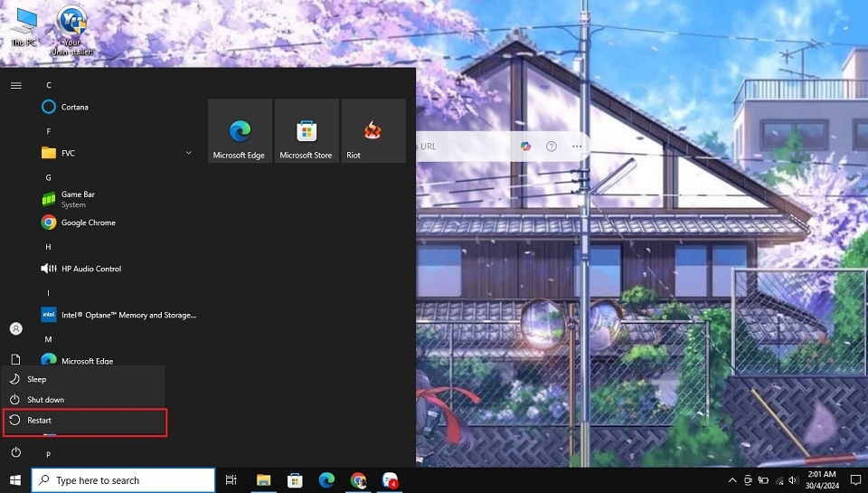Open the Documents icon in Start sidebar
The width and height of the screenshot is (868, 493).
(x=16, y=359)
